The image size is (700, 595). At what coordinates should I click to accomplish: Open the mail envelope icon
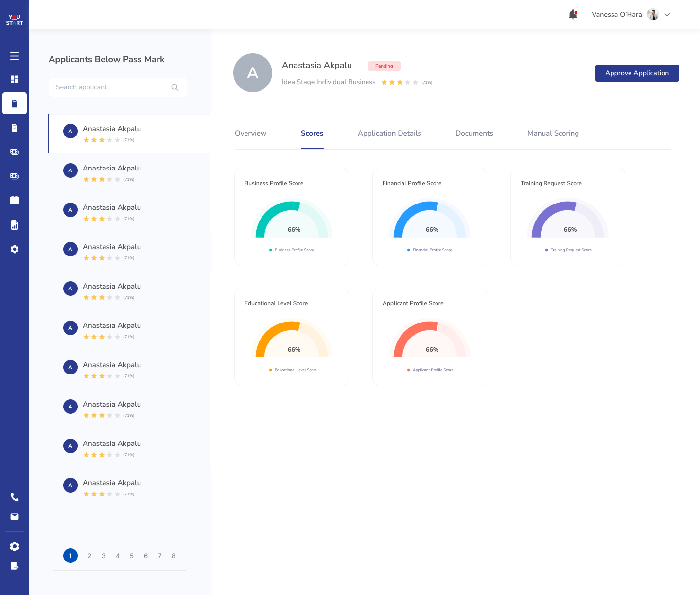[x=15, y=517]
